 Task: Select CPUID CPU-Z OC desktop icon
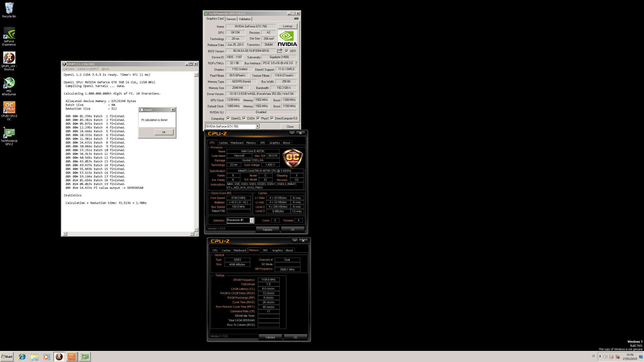click(x=9, y=111)
